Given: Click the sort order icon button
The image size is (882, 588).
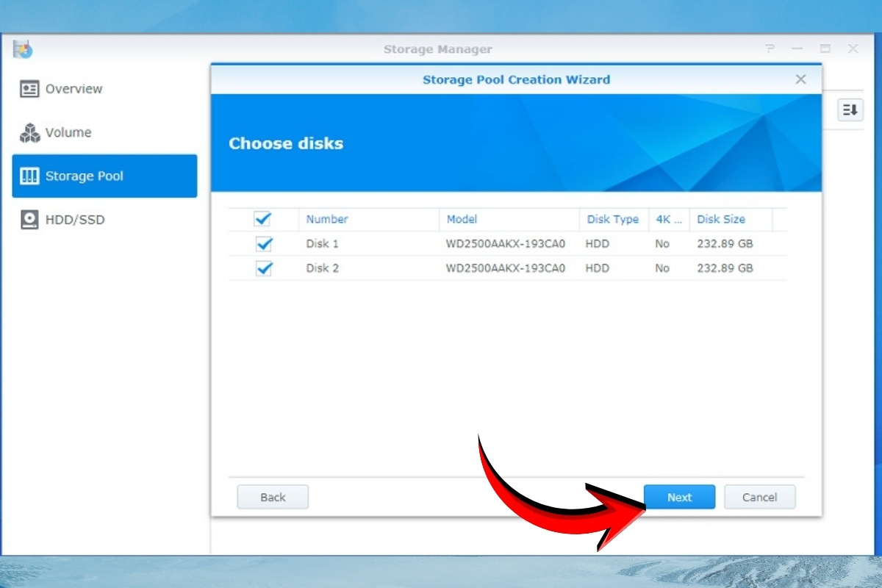Looking at the screenshot, I should click(x=850, y=110).
